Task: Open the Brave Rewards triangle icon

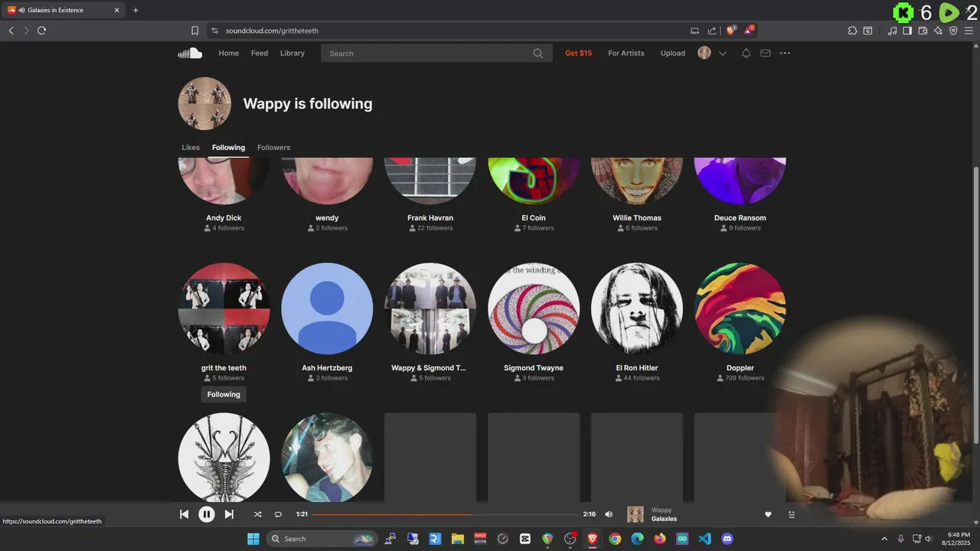Action: 749,31
